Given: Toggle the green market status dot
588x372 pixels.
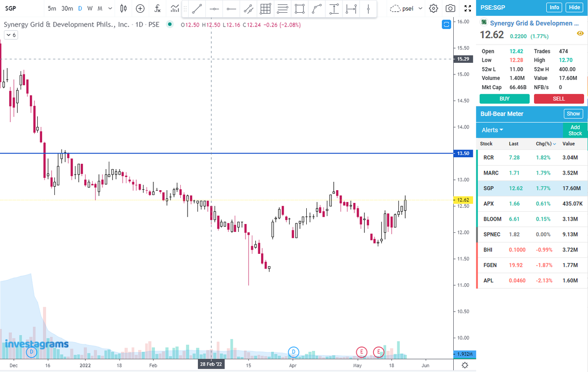Looking at the screenshot, I should [x=170, y=25].
